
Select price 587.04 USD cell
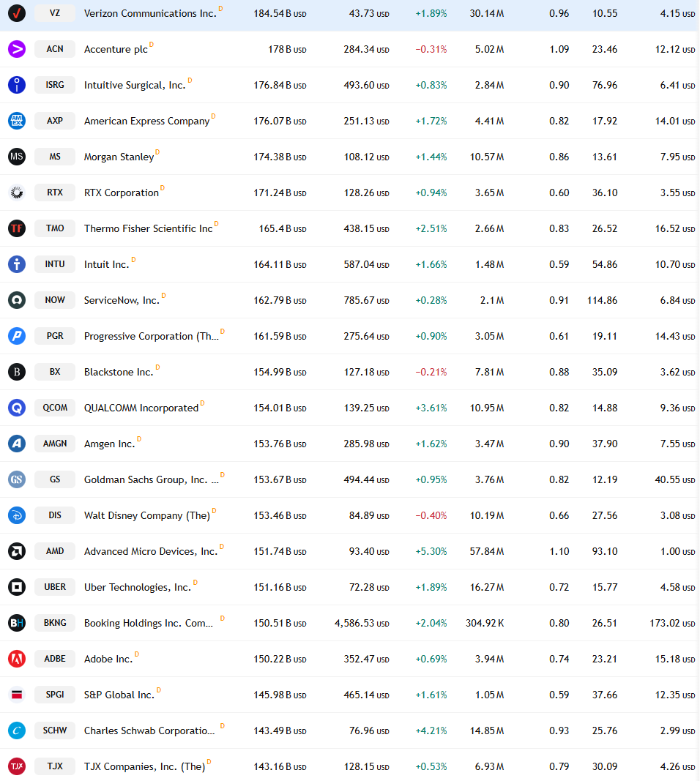[x=366, y=264]
